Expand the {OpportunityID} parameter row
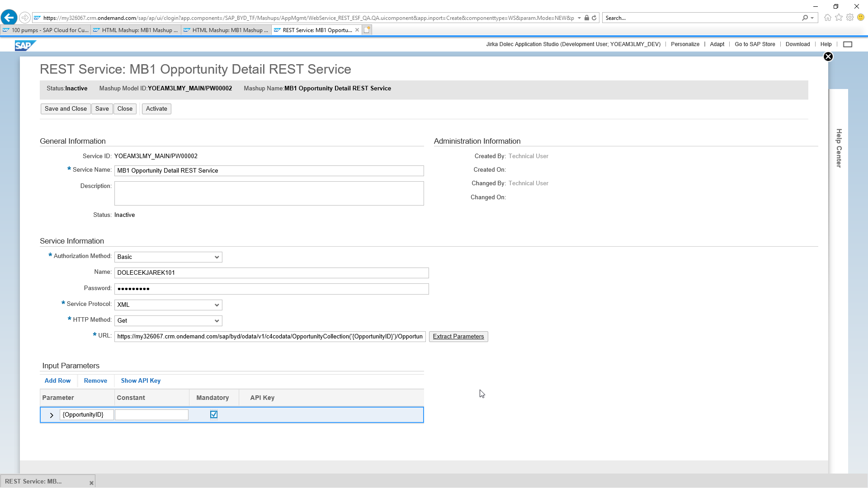This screenshot has height=488, width=868. tap(52, 415)
